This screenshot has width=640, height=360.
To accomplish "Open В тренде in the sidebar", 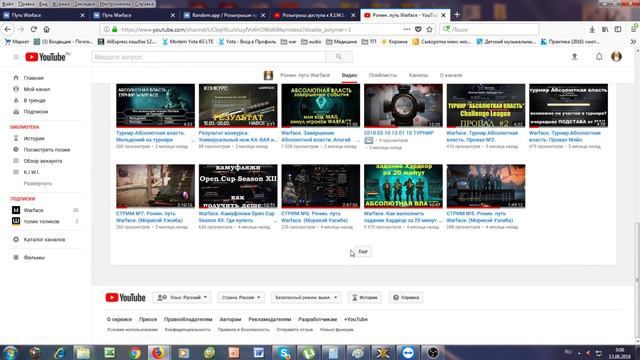I will click(x=34, y=100).
